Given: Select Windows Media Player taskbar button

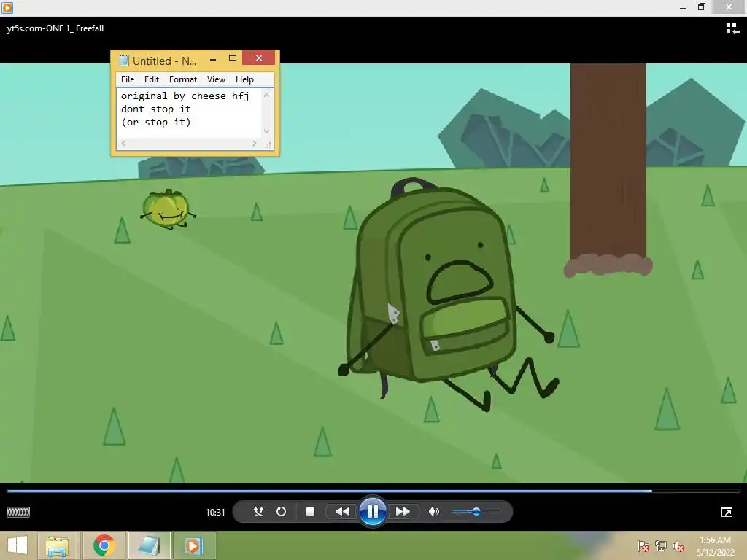Looking at the screenshot, I should [194, 545].
